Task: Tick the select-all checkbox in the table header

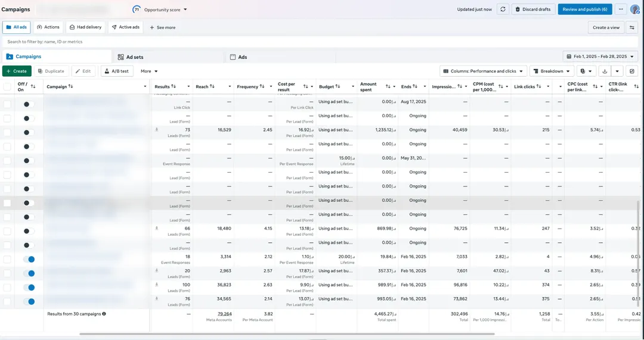Action: pyautogui.click(x=7, y=86)
